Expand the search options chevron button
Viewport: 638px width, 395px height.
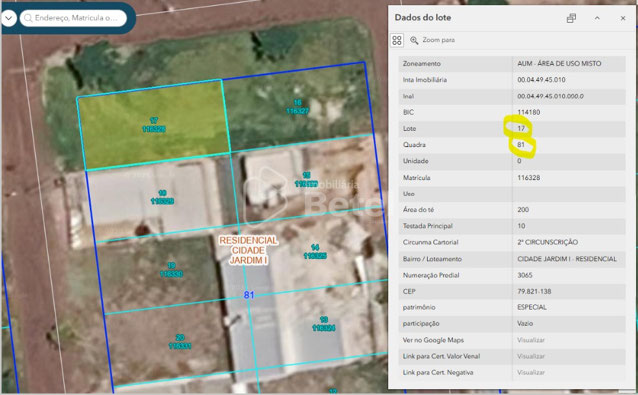[9, 18]
